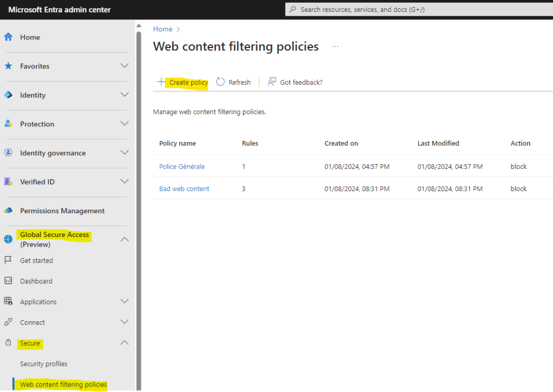553x392 pixels.
Task: Collapse the Secure submenu chevron
Action: (x=125, y=342)
